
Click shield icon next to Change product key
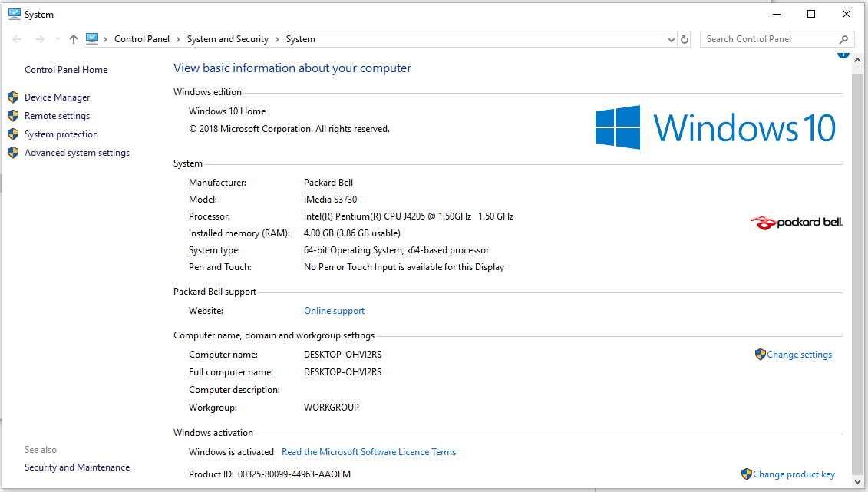coord(746,474)
